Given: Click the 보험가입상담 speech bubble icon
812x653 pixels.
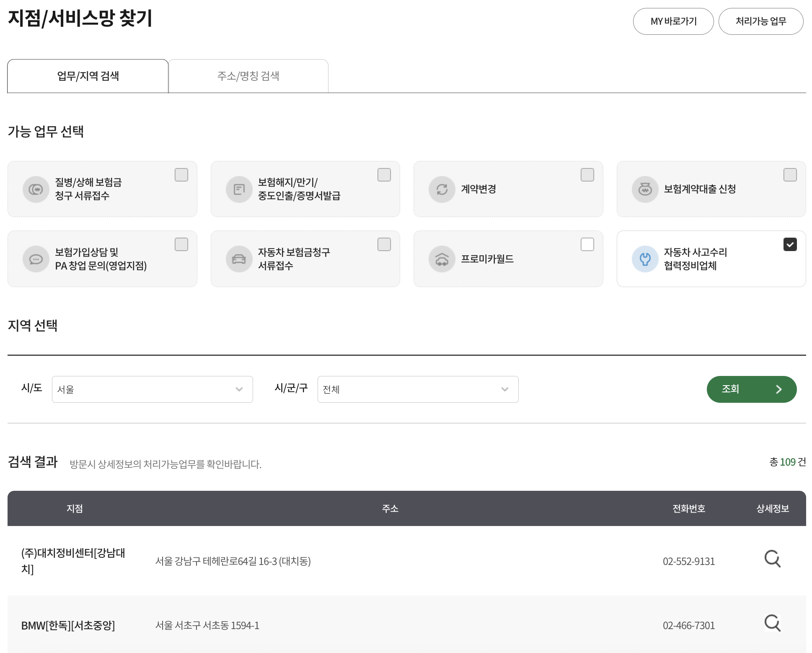Looking at the screenshot, I should (36, 259).
